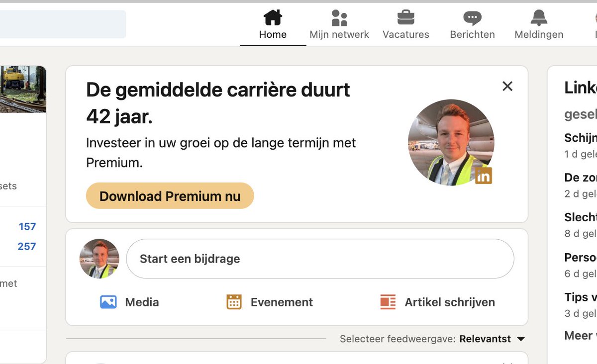Click the news item posted 3 d geleden
The image size is (597, 364).
(x=581, y=305)
